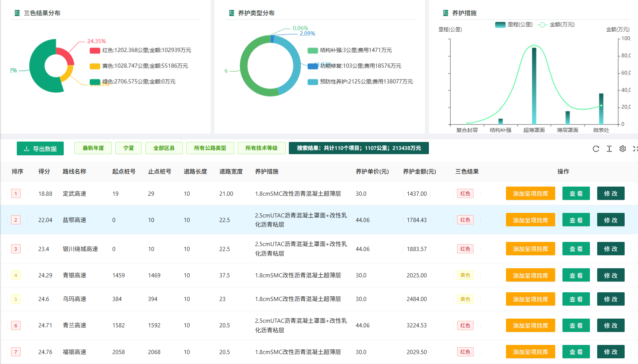Open the 宁夏 region filter
Image resolution: width=638 pixels, height=364 pixels.
pyautogui.click(x=129, y=148)
